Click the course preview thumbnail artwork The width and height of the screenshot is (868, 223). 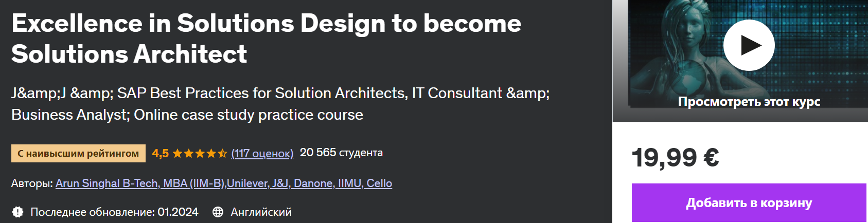(664, 51)
